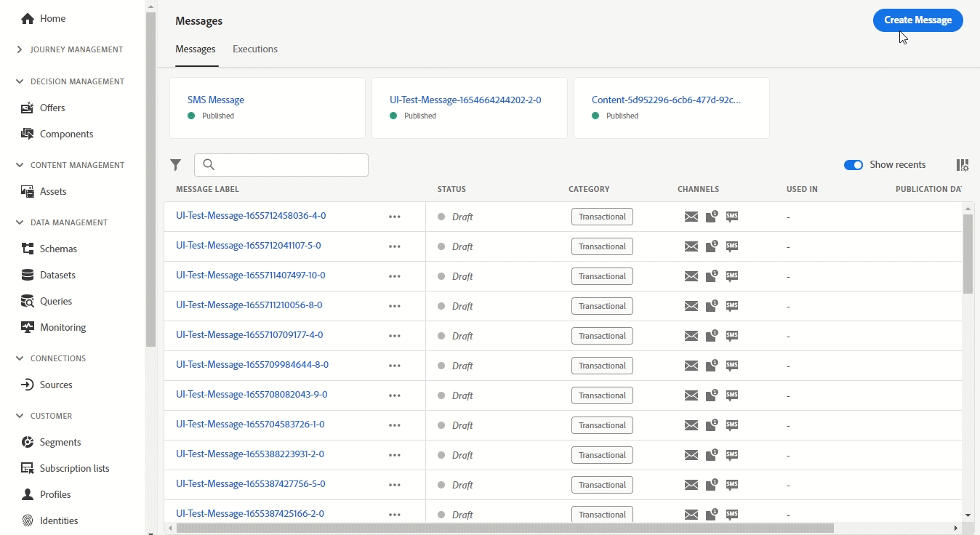Click the Segments sidebar icon
Image resolution: width=980 pixels, height=535 pixels.
point(28,442)
